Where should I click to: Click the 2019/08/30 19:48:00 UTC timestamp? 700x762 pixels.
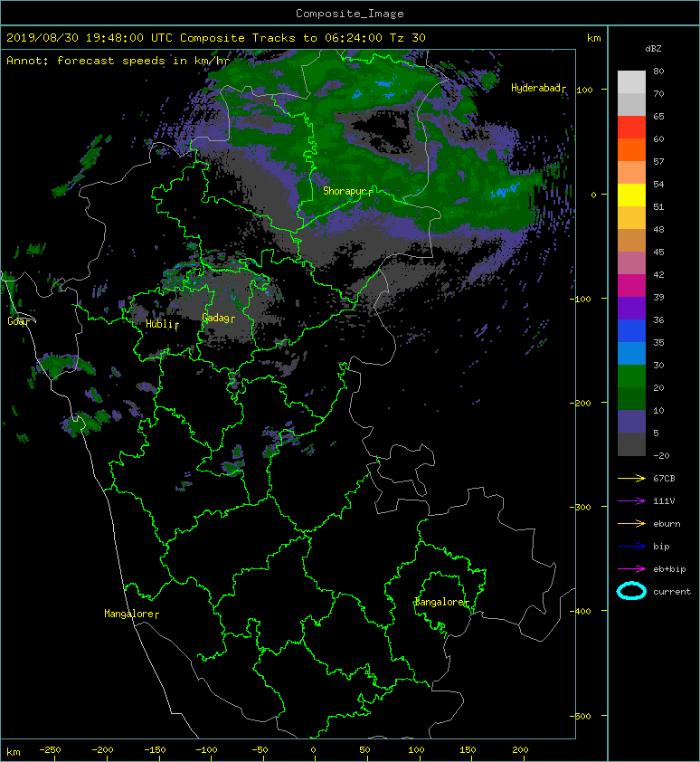(90, 38)
